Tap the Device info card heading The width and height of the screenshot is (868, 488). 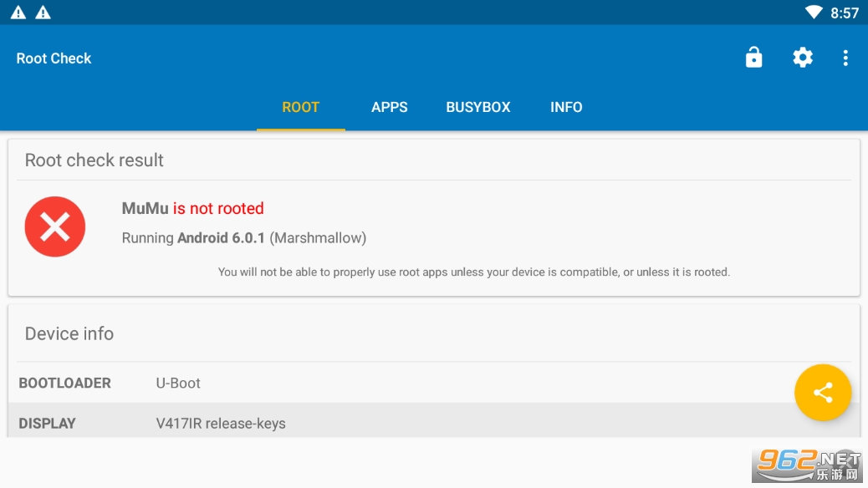[x=69, y=333]
